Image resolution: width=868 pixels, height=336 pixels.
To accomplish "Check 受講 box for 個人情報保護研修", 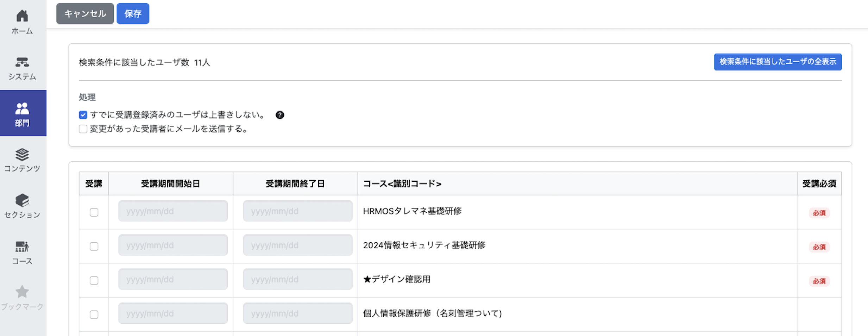I will [94, 315].
